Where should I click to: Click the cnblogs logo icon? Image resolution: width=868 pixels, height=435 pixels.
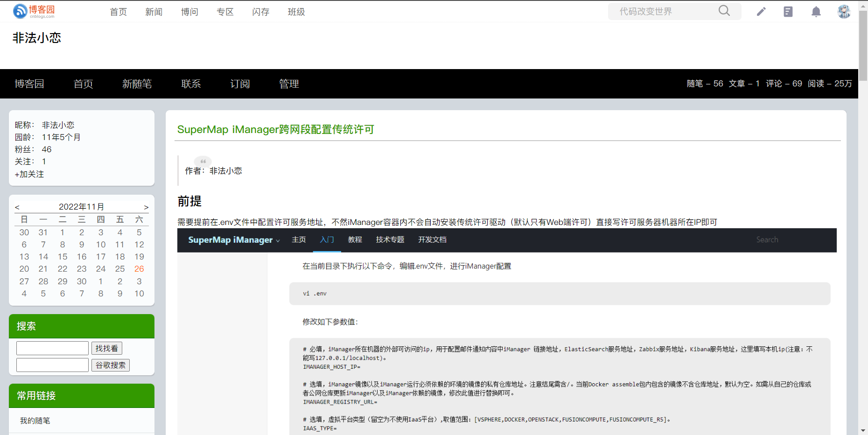coord(21,11)
